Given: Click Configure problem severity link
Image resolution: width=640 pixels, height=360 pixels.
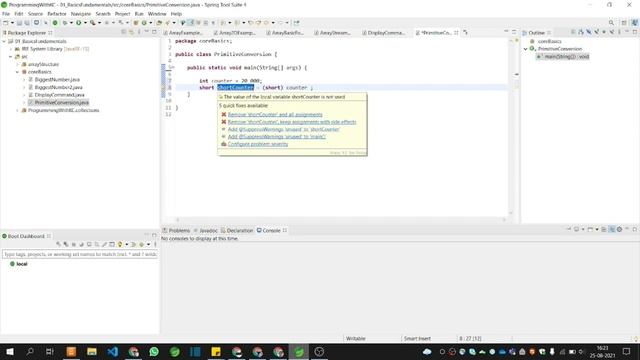Looking at the screenshot, I should (258, 144).
